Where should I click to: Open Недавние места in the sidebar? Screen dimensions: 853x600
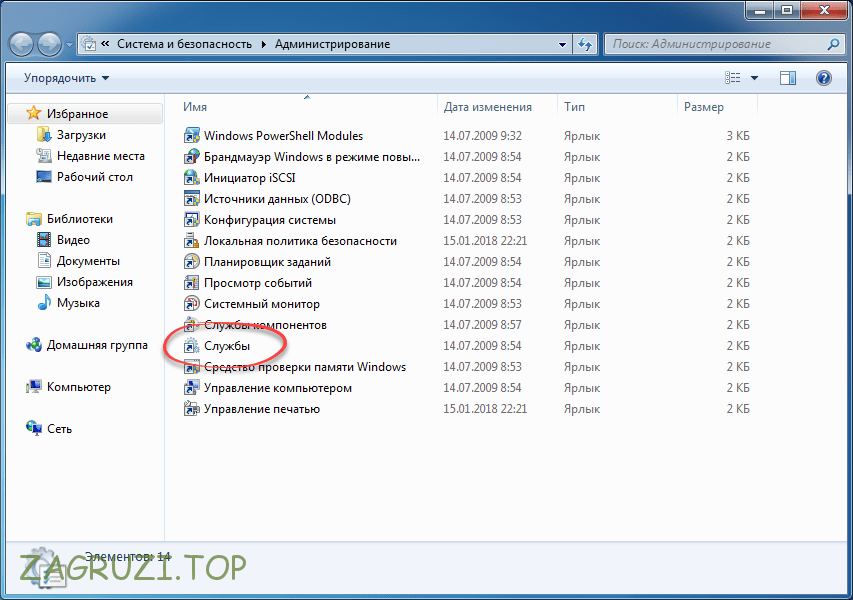[101, 156]
